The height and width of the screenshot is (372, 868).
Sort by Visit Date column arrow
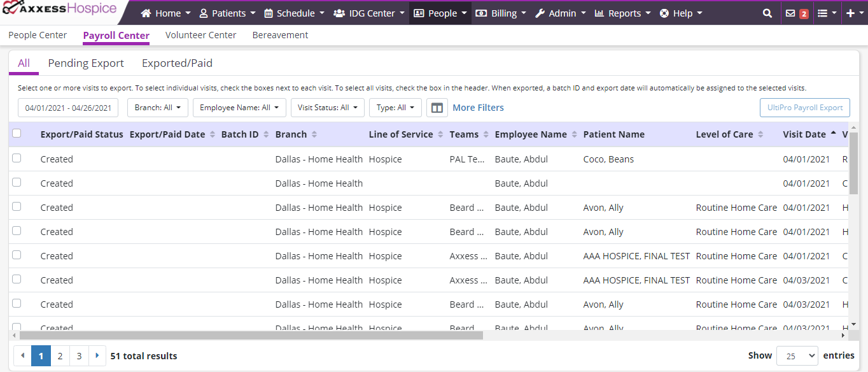point(833,134)
